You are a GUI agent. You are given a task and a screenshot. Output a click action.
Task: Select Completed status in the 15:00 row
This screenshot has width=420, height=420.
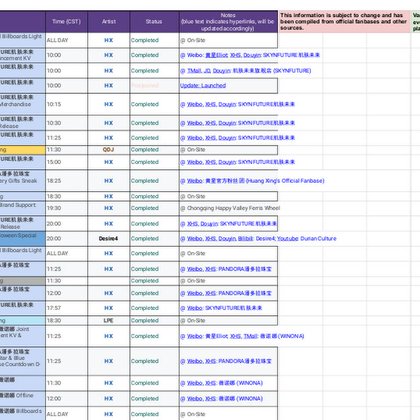click(x=154, y=162)
